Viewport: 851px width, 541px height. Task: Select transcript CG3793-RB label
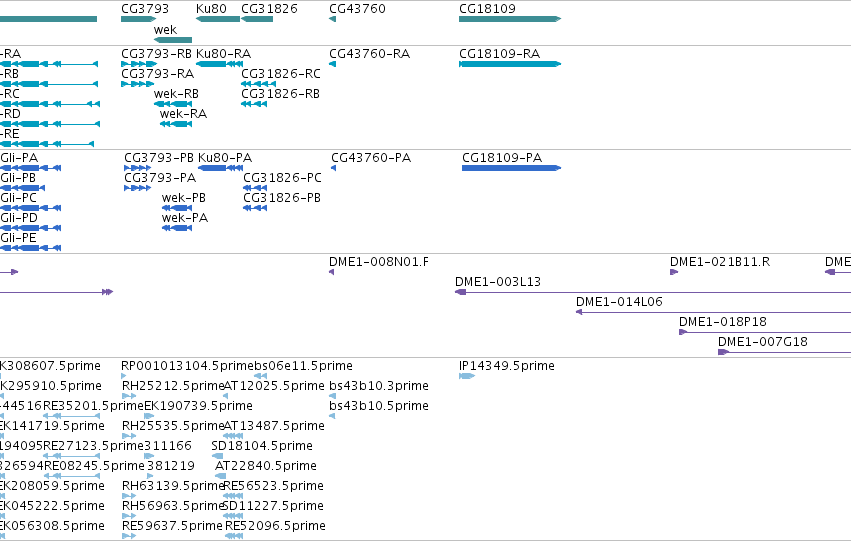coord(156,54)
